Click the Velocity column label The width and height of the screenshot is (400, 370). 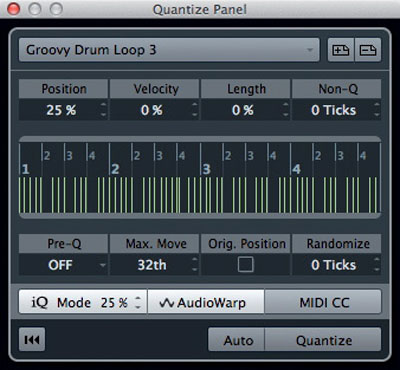pos(154,89)
